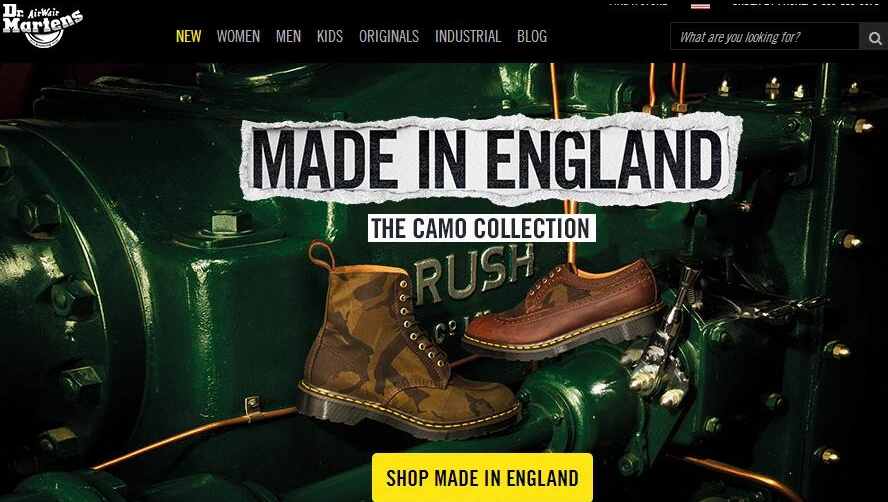Open the yellow store link at top
Viewport: 888px width, 502px height.
638,3
